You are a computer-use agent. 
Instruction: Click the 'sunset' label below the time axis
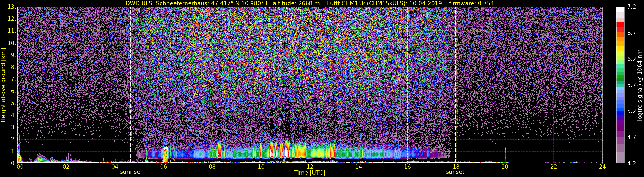(x=455, y=172)
